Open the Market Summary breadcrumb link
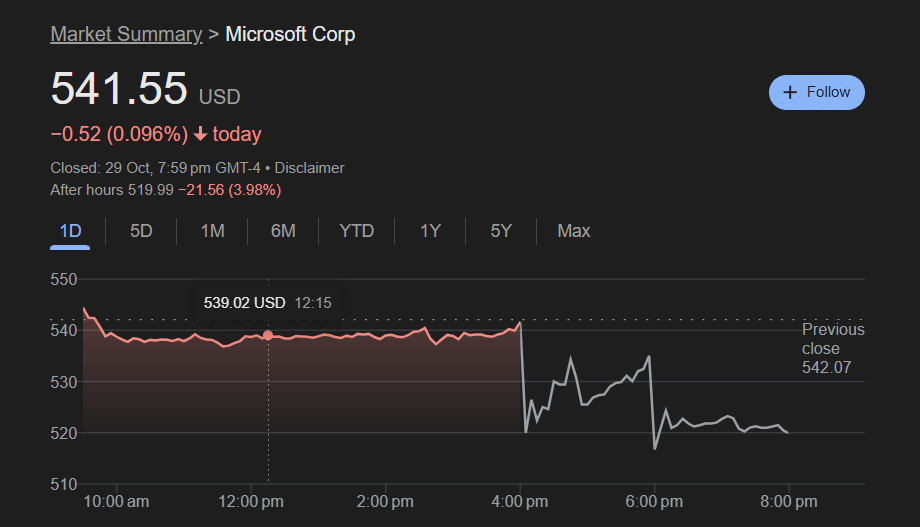This screenshot has width=920, height=527. tap(126, 34)
